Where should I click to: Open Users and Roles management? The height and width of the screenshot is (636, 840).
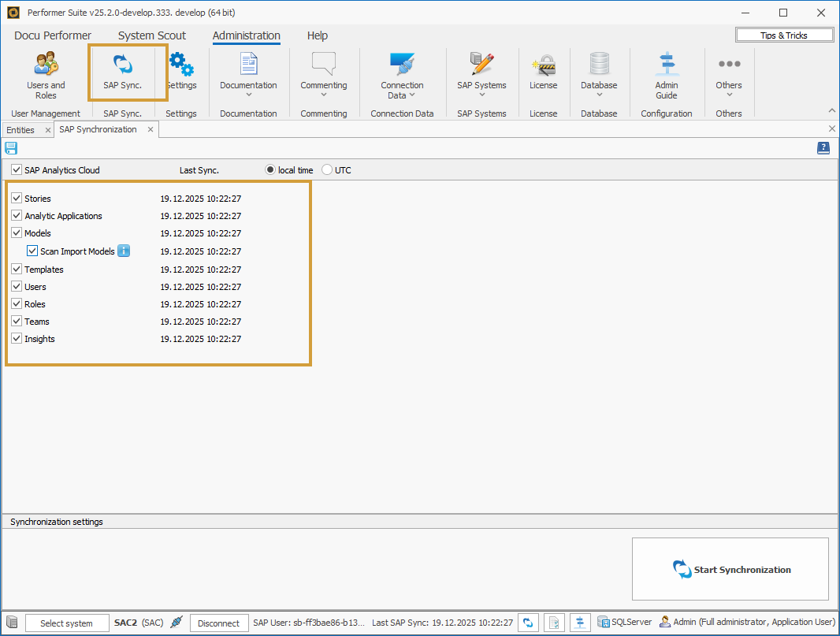[46, 76]
